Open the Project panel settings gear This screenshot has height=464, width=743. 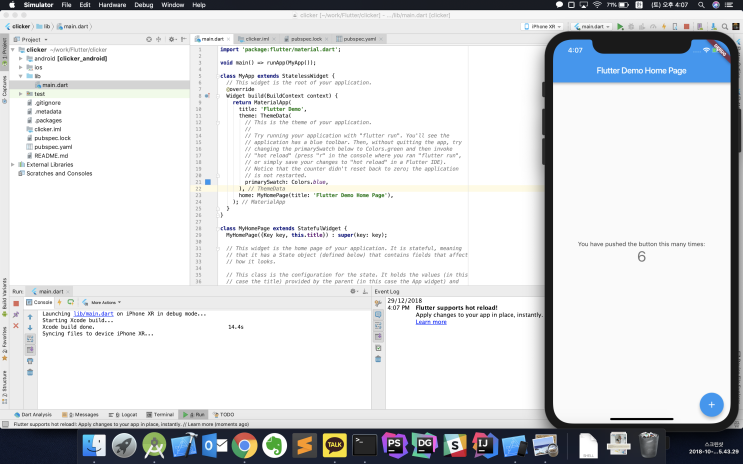(x=172, y=38)
